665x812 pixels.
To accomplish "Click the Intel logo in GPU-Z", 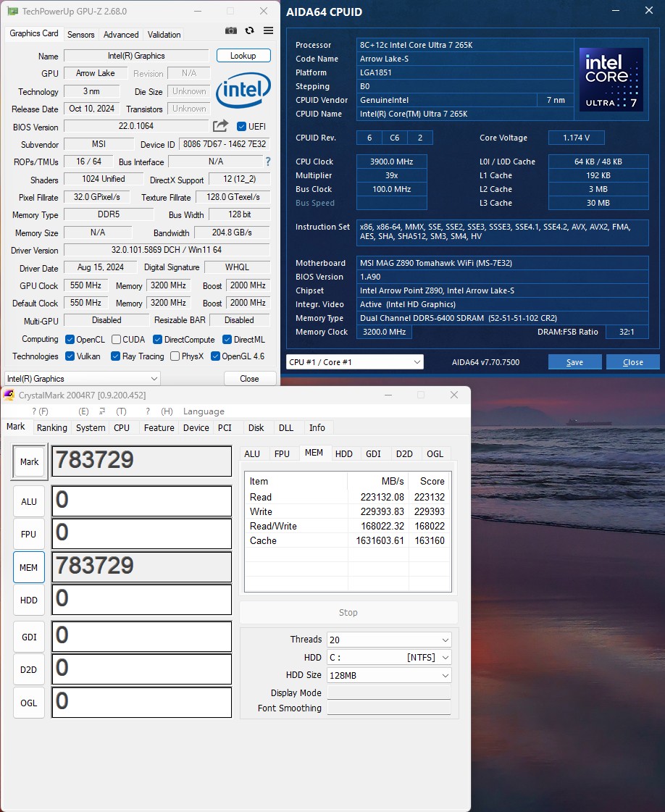I will pos(243,90).
